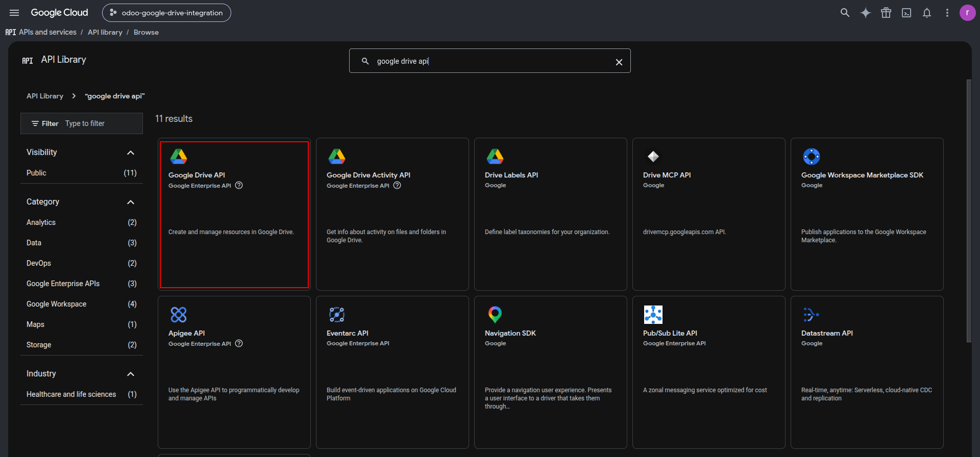The width and height of the screenshot is (980, 457).
Task: Open the Apigee API title
Action: tap(186, 333)
